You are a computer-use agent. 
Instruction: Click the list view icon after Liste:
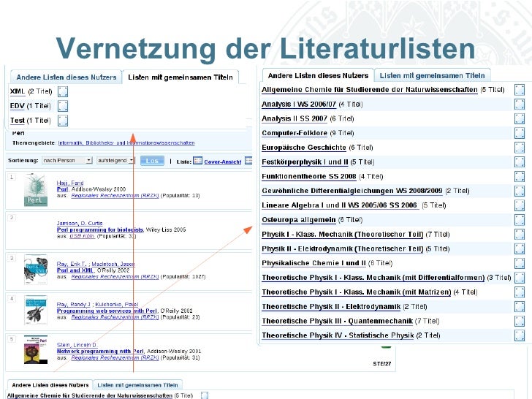coord(197,161)
